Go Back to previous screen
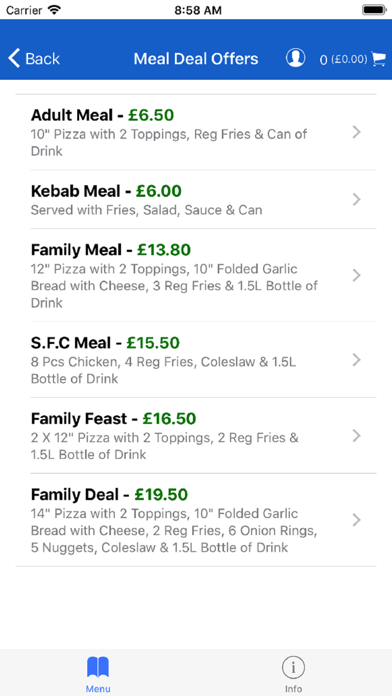392x696 pixels. click(x=34, y=59)
